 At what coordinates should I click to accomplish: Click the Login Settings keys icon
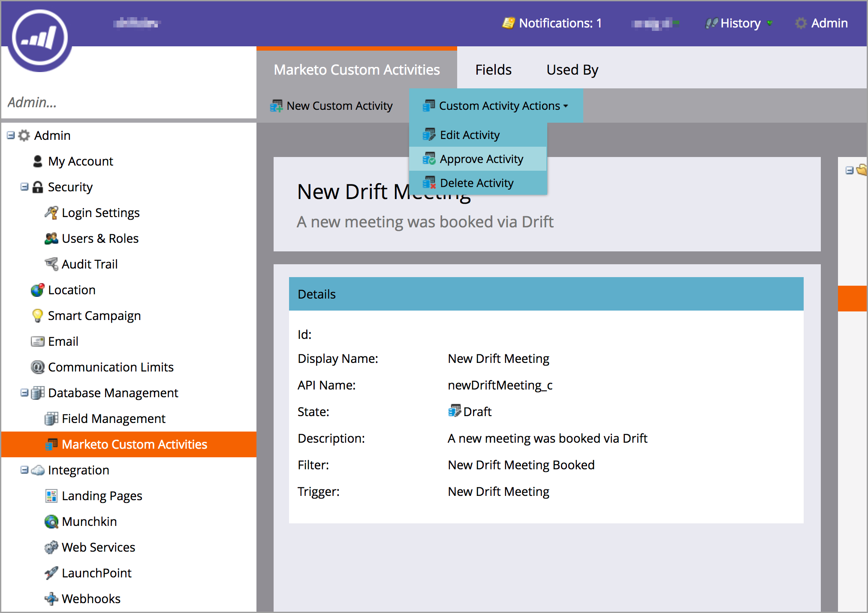(x=51, y=213)
